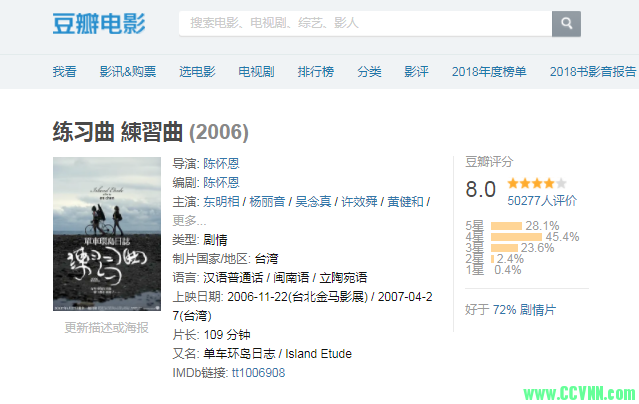Expand the cast list with 更多...
The width and height of the screenshot is (639, 404).
click(x=189, y=221)
